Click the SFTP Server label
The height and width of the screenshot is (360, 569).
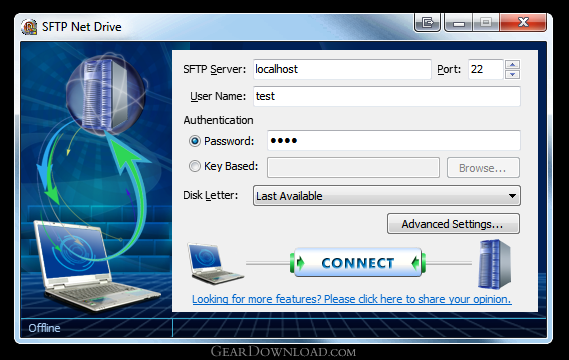point(214,69)
